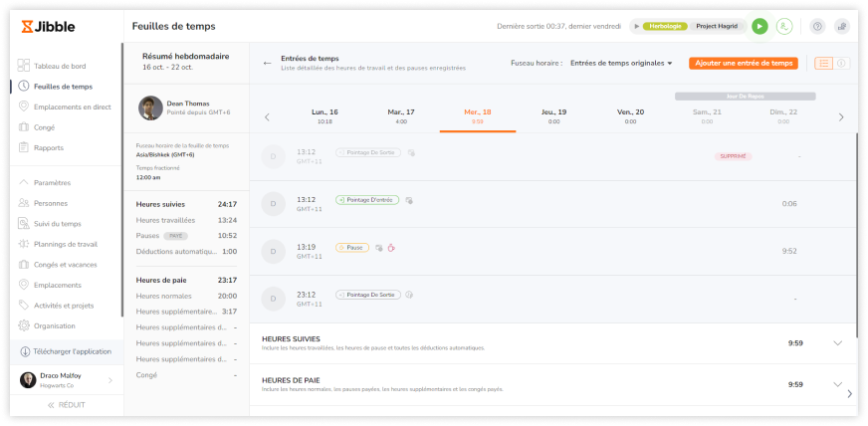This screenshot has width=868, height=426.
Task: Click the Activités et projets tag icon
Action: [x=23, y=306]
